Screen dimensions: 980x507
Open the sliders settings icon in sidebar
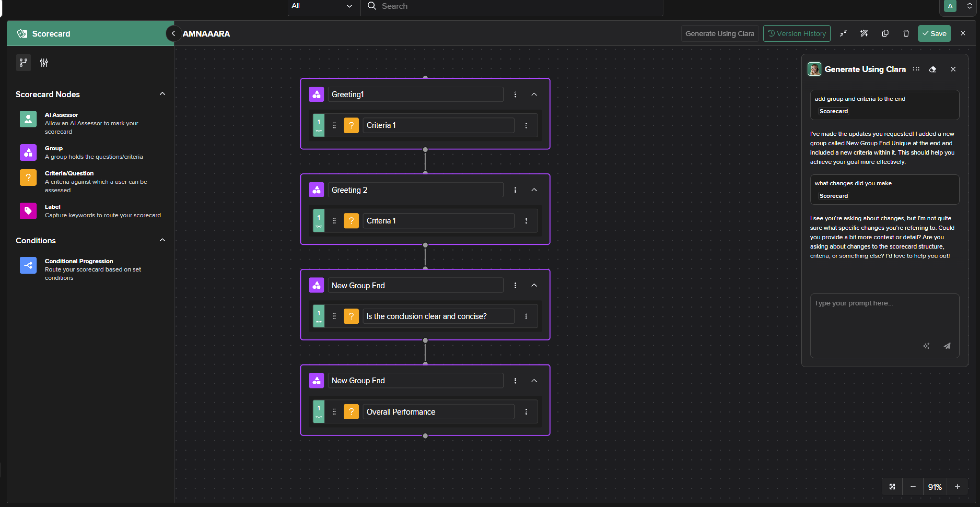(x=44, y=63)
